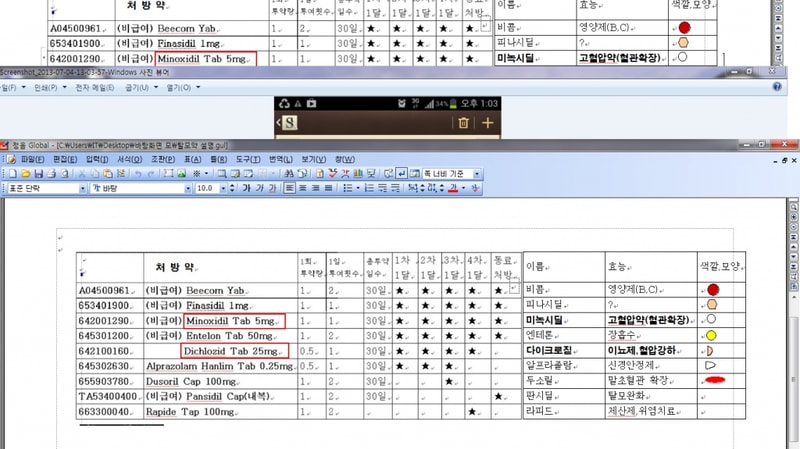Click the red underlined font color button
Screen dimensions: 800x449
(453, 188)
